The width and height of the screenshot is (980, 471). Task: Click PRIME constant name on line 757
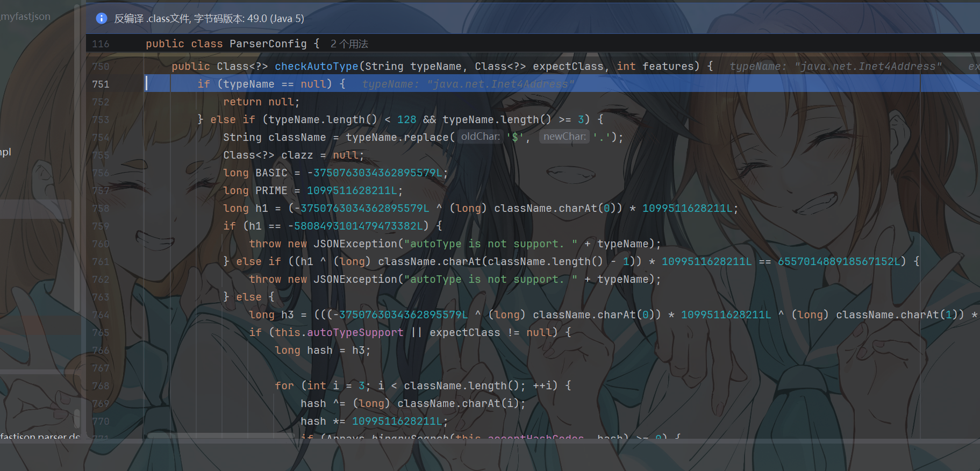[271, 191]
